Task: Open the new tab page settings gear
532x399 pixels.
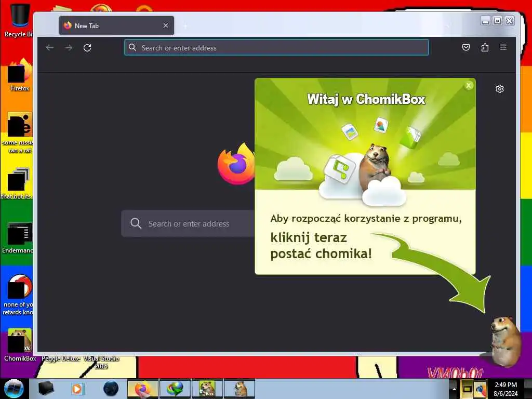Action: (x=499, y=89)
